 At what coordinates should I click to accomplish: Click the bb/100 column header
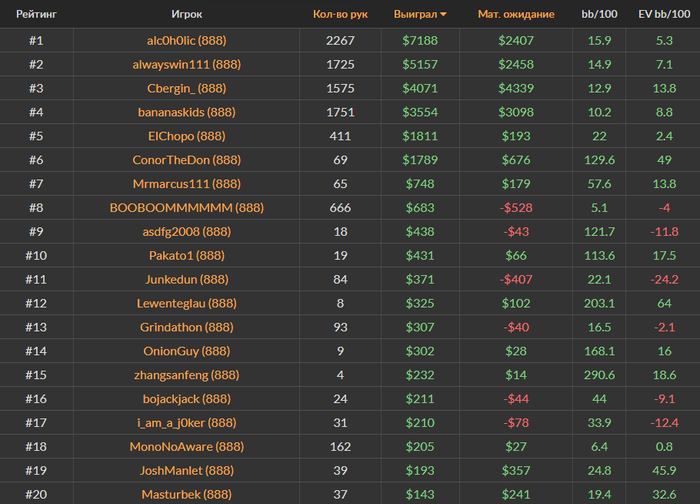pos(599,15)
